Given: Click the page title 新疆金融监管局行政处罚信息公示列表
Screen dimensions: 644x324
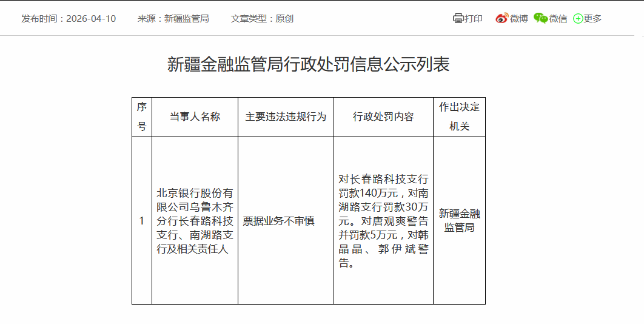Looking at the screenshot, I should [x=309, y=64].
